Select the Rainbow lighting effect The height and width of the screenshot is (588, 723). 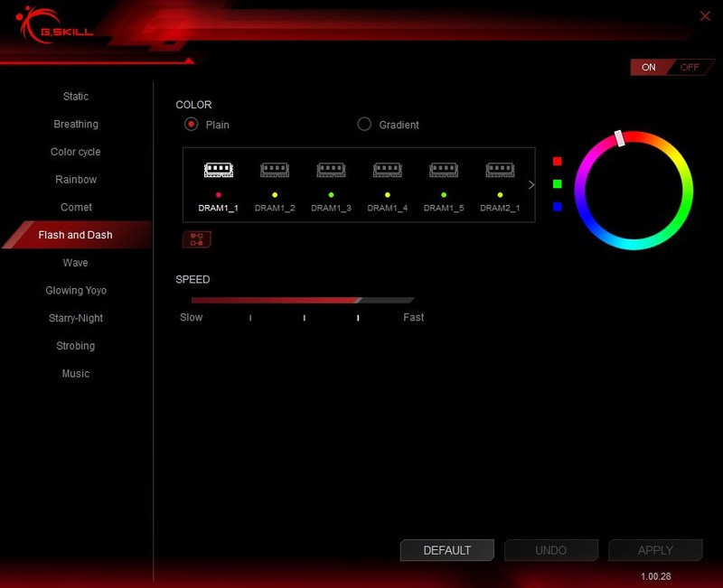click(x=76, y=179)
